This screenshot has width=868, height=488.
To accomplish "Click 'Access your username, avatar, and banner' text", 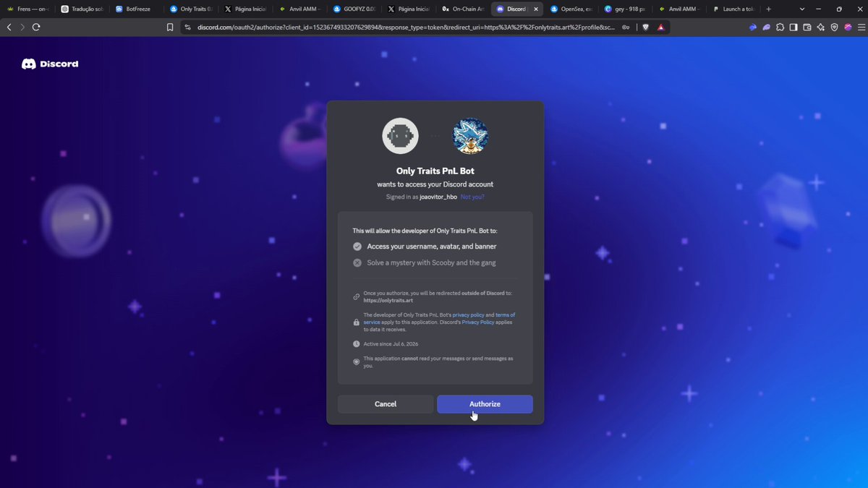I will (x=432, y=247).
